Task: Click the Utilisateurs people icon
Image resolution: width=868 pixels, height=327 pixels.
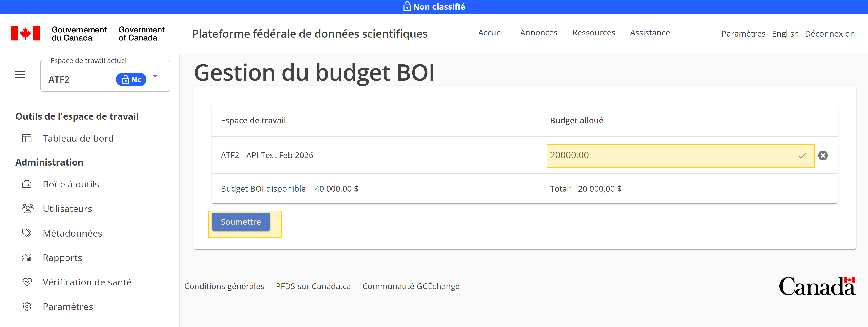Action: [x=27, y=208]
